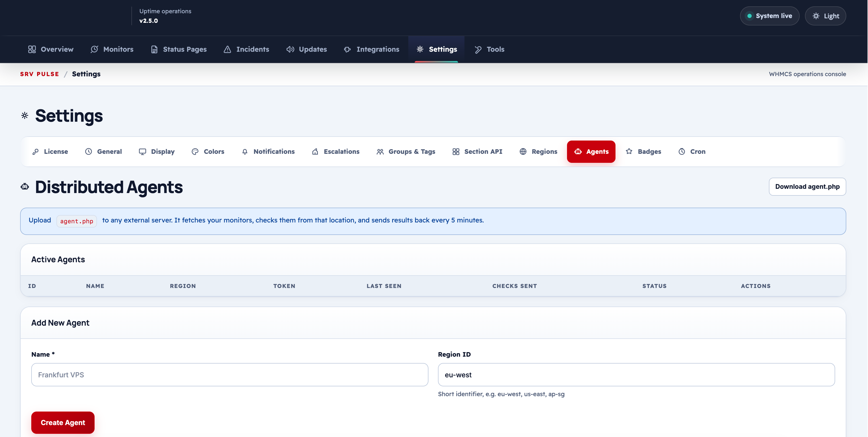Screen dimensions: 868x437
Task: Focus the agent Name input field
Action: click(230, 375)
